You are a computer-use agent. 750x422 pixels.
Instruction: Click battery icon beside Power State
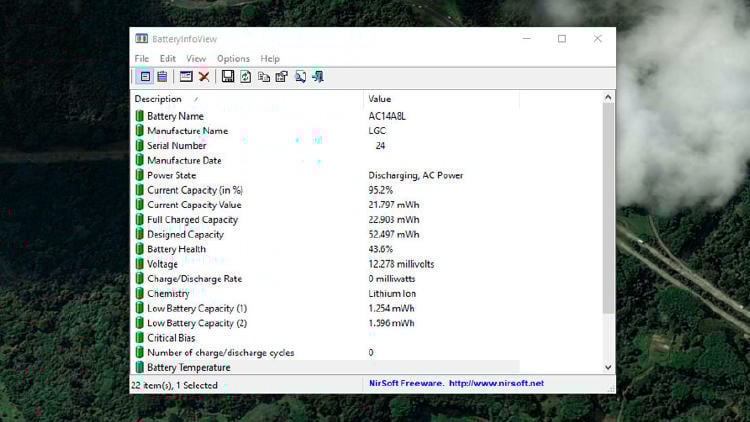pyautogui.click(x=139, y=175)
